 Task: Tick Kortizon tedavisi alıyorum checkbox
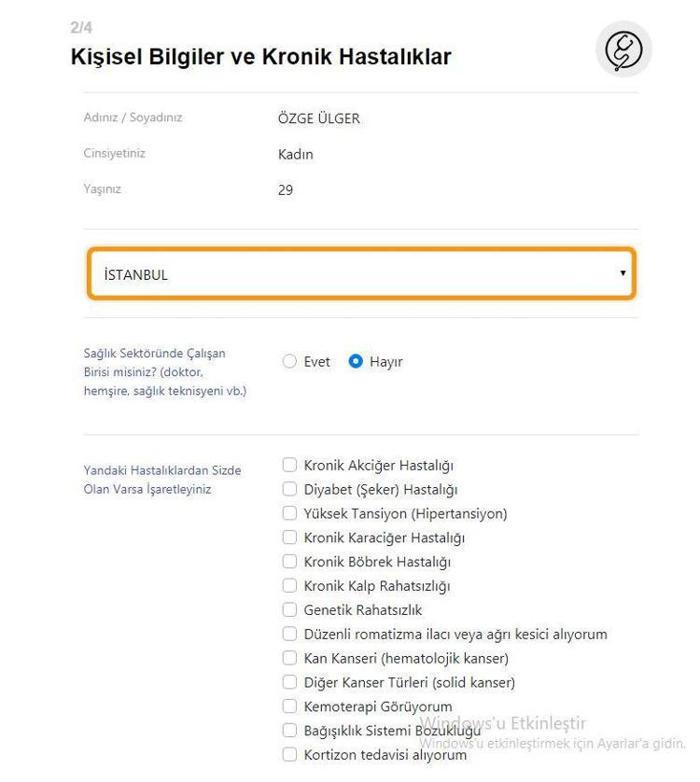click(289, 755)
